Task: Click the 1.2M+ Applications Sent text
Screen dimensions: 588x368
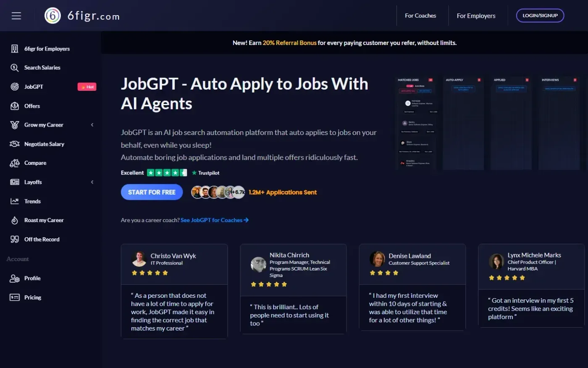Action: point(283,192)
